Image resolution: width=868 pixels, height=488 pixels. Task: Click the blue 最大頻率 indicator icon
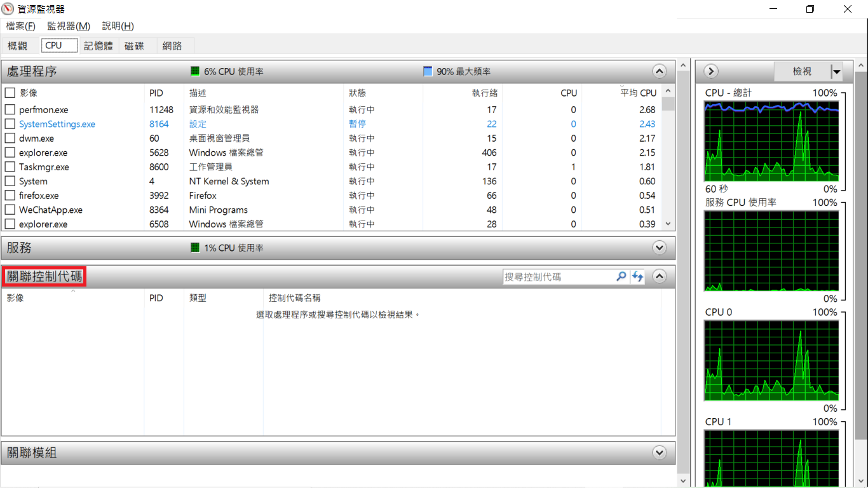pos(428,71)
